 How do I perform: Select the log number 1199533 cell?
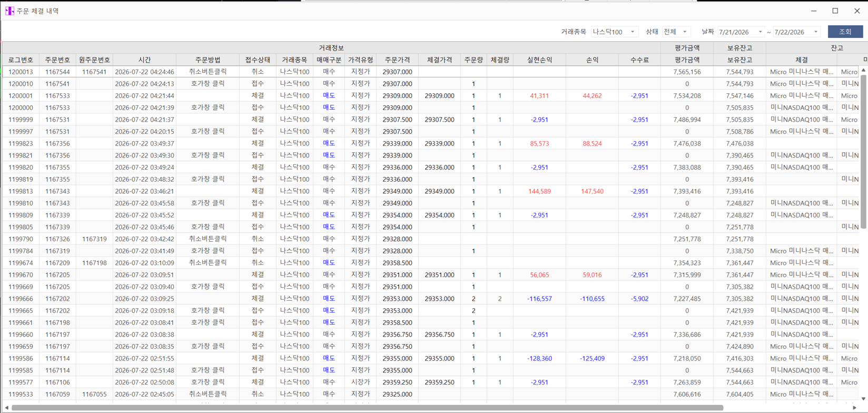21,394
